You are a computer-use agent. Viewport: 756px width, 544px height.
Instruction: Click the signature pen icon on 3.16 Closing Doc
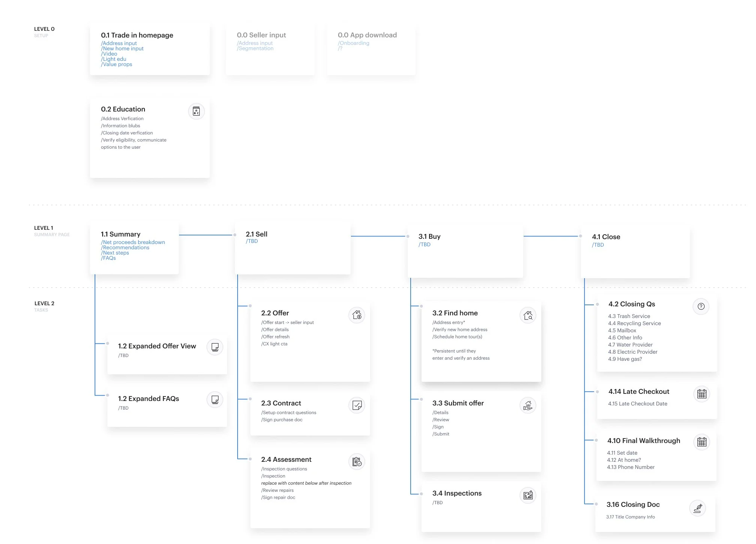click(698, 508)
